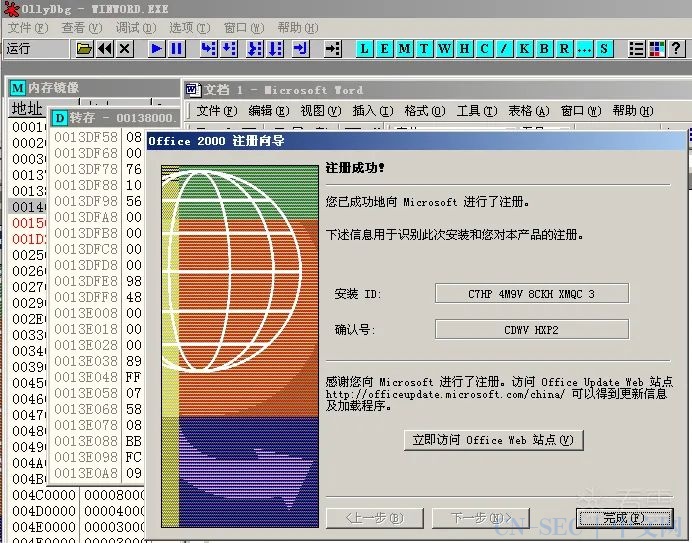Screen dimensions: 692x543
Task: Click the Restart program rewind icon
Action: (x=105, y=49)
